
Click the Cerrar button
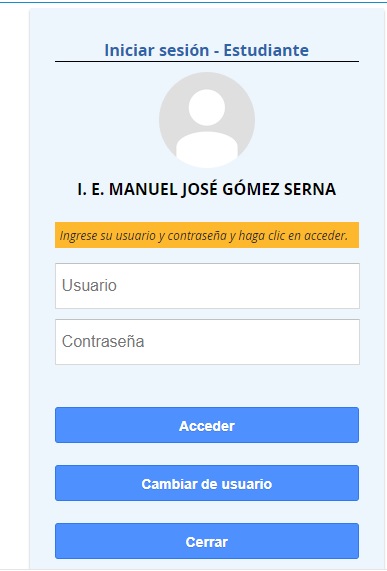[x=207, y=541]
